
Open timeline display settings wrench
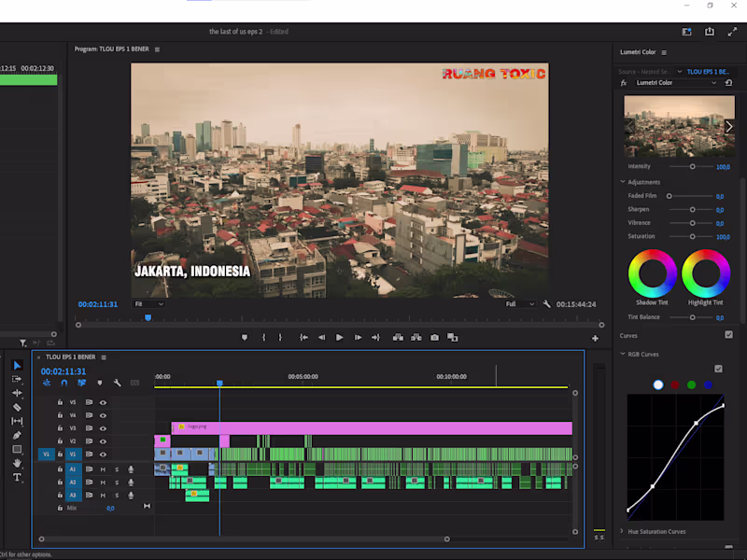118,383
